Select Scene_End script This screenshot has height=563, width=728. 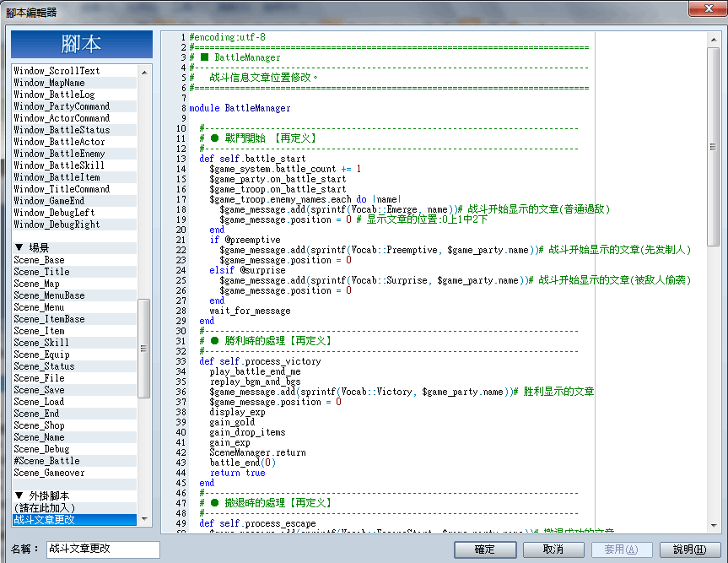[x=74, y=414]
